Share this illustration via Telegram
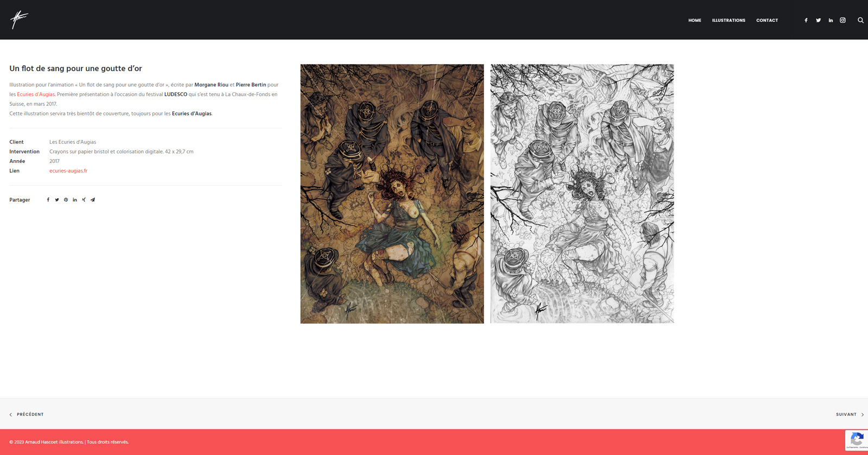The width and height of the screenshot is (868, 455). click(93, 200)
